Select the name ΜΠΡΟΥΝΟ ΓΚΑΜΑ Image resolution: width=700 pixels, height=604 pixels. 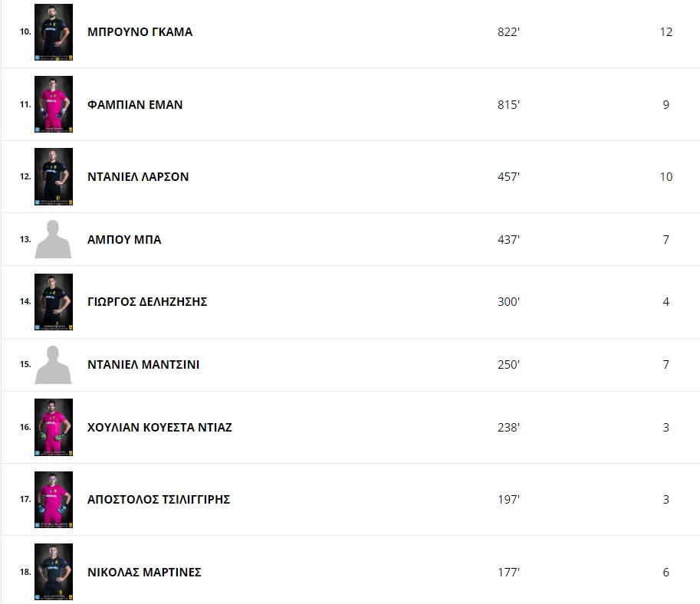(x=140, y=32)
